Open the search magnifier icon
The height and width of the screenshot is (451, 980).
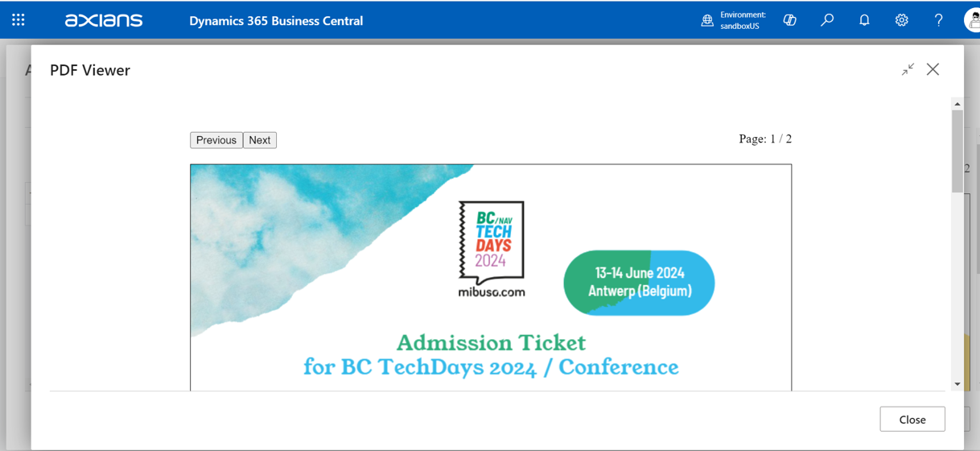point(827,20)
